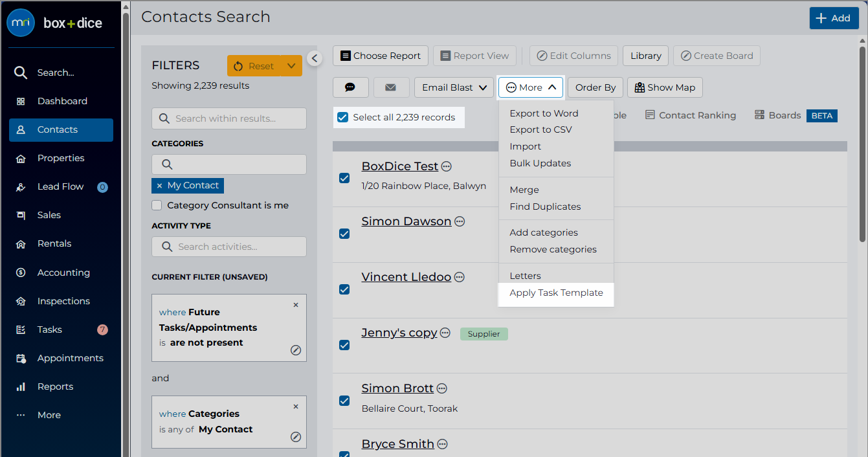The image size is (868, 457).
Task: Open the sidebar Search icon
Action: (x=21, y=72)
